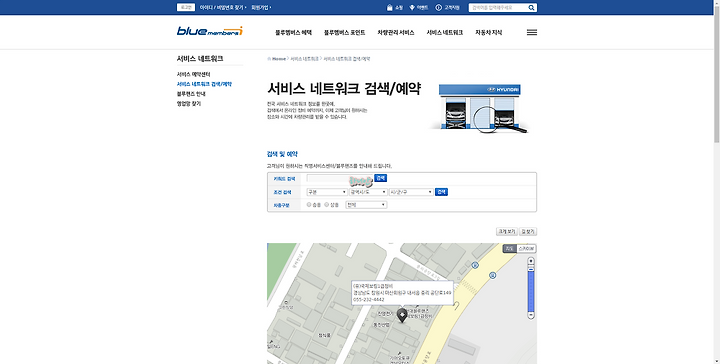720x364 pixels.
Task: Click the customer support circle icon
Action: [x=439, y=7]
